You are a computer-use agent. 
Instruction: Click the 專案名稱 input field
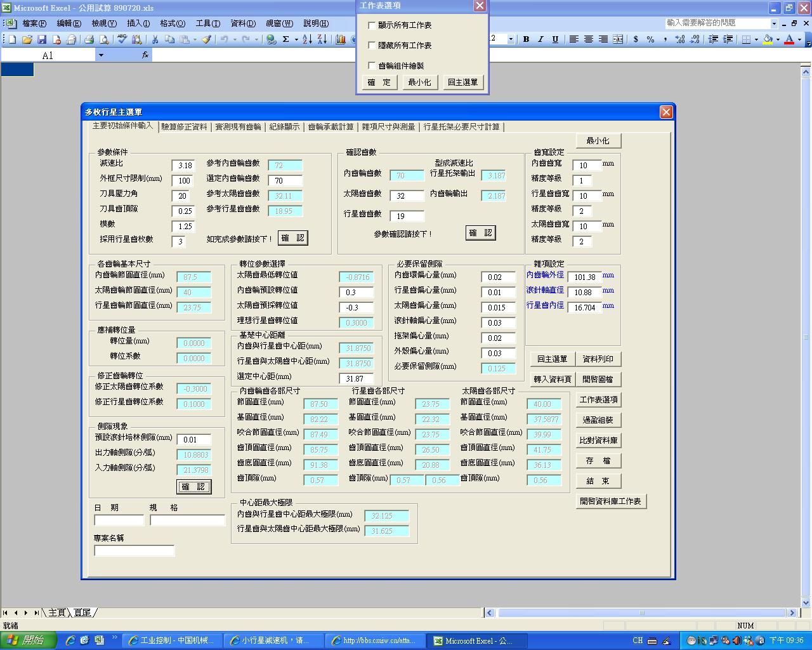click(134, 551)
